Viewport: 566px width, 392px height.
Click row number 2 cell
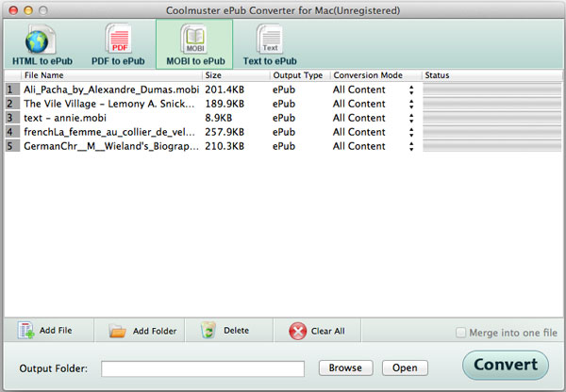pos(12,104)
